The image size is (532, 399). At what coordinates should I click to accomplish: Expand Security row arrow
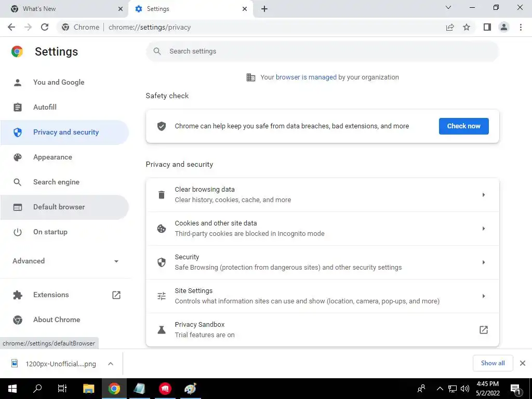(x=484, y=262)
